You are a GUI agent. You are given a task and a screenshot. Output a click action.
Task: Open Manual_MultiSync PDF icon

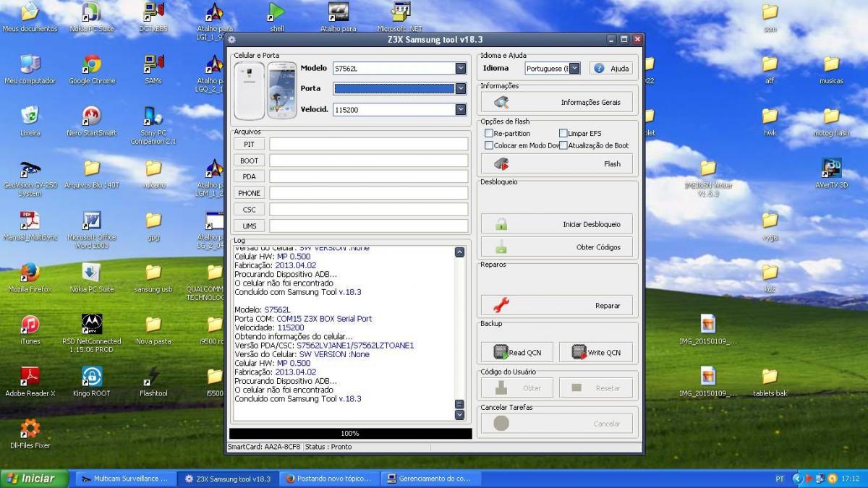click(30, 226)
